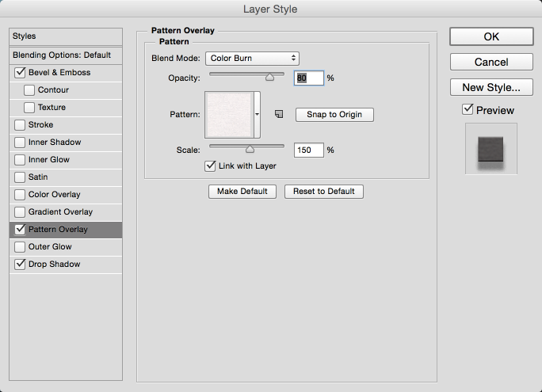The image size is (542, 392).
Task: Confirm with the OK button
Action: click(491, 36)
